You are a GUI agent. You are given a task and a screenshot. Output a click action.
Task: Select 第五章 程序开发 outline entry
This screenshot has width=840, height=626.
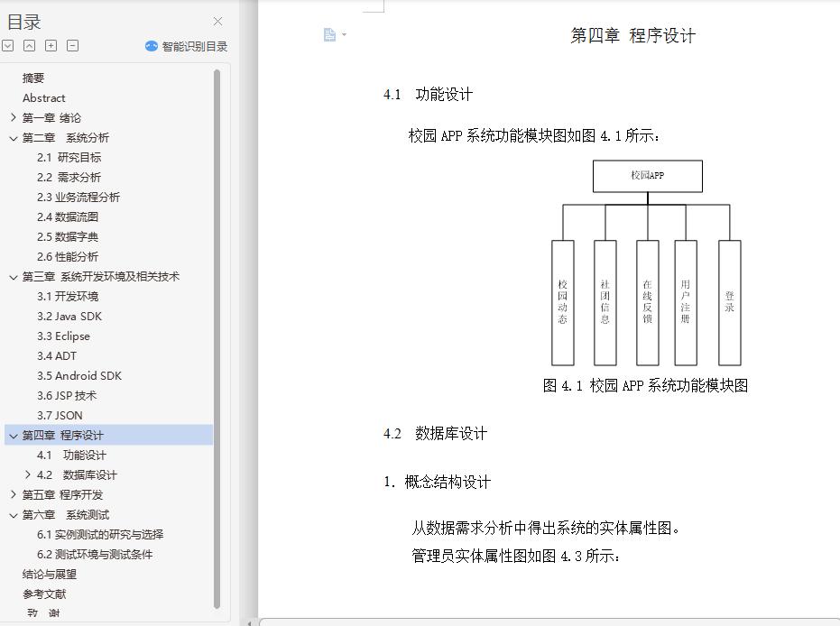tap(62, 494)
